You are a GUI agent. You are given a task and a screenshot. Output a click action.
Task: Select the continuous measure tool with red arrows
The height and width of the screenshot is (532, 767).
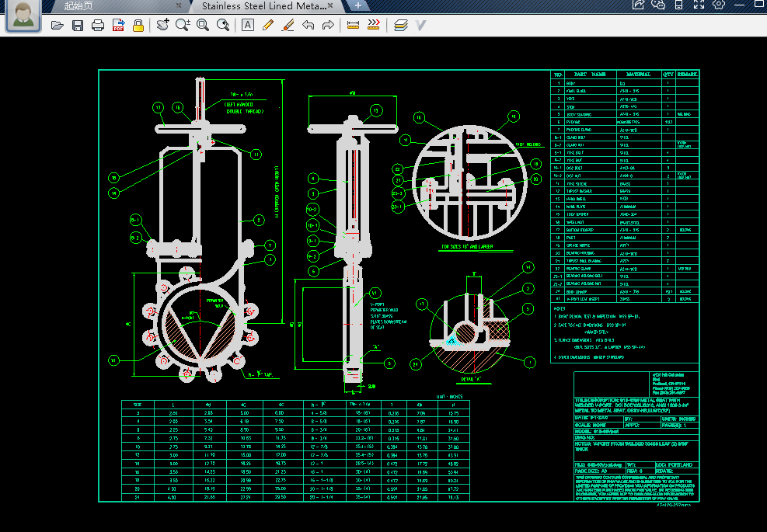373,24
